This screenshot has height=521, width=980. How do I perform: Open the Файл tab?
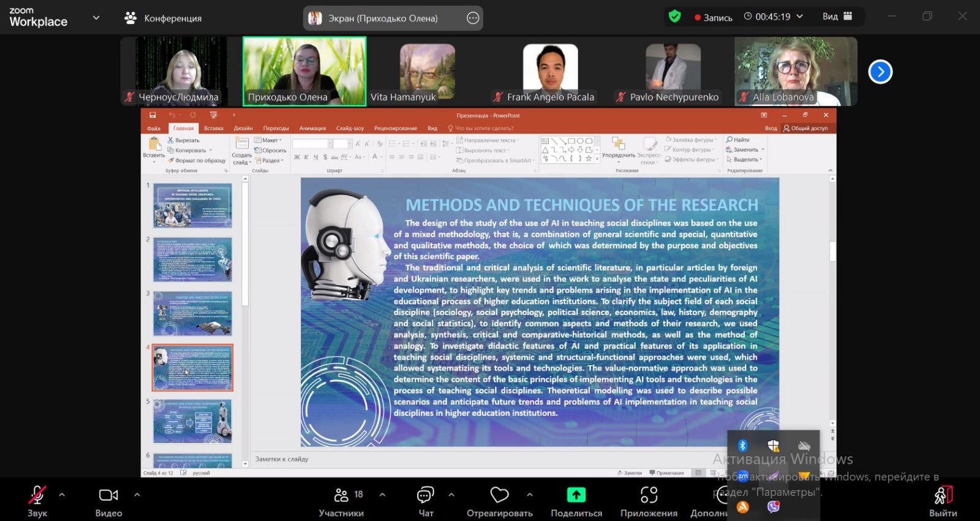[x=154, y=128]
